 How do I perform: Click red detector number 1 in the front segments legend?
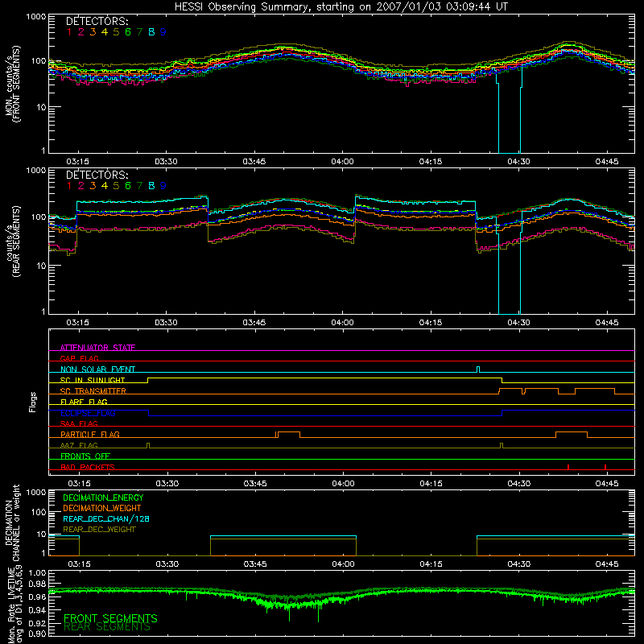tap(69, 32)
